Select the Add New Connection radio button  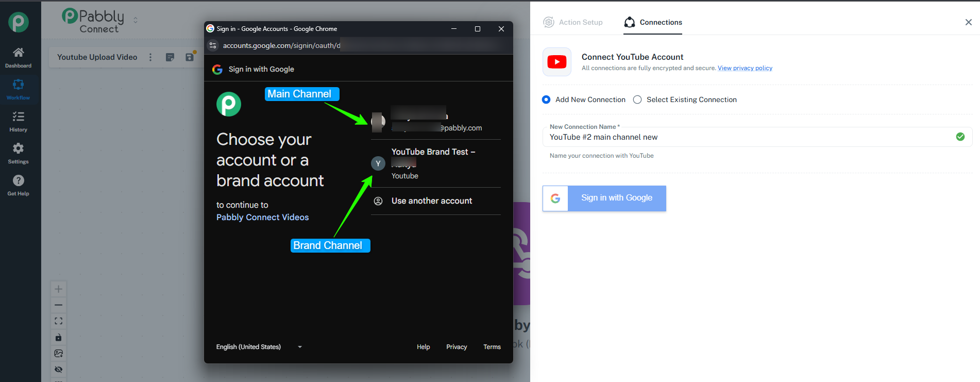(546, 99)
